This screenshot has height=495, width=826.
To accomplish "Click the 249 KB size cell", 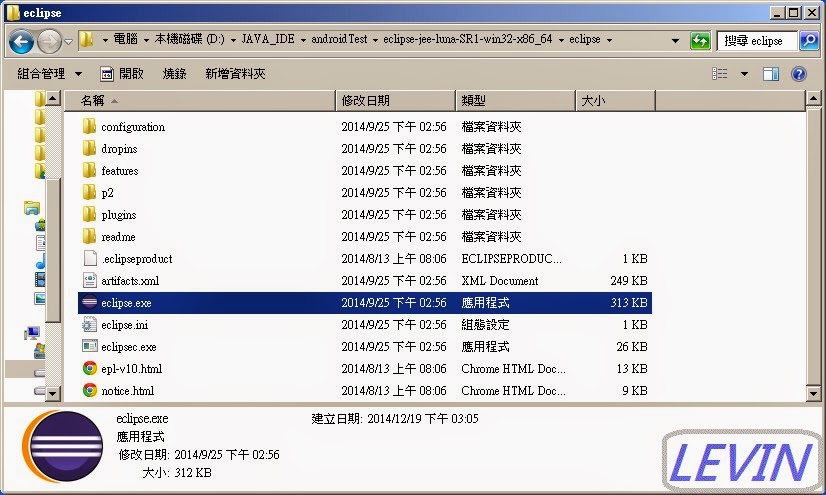I will (x=629, y=281).
